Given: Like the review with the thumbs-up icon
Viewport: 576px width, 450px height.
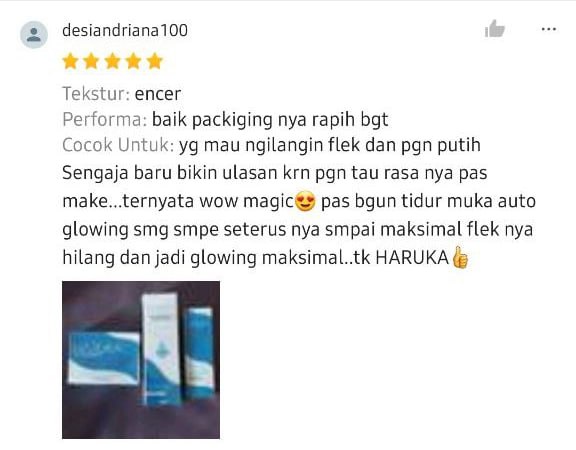Looking at the screenshot, I should tap(495, 29).
